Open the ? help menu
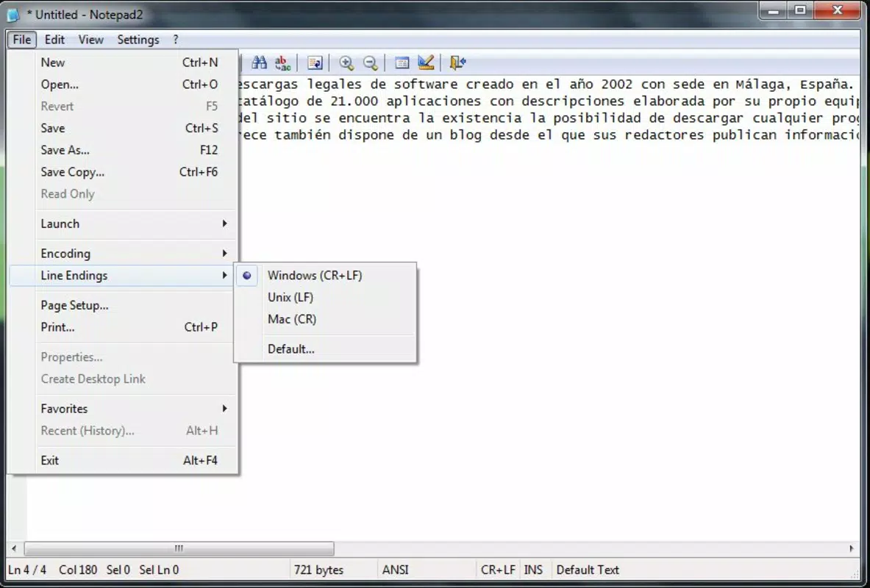The height and width of the screenshot is (588, 870). click(175, 40)
